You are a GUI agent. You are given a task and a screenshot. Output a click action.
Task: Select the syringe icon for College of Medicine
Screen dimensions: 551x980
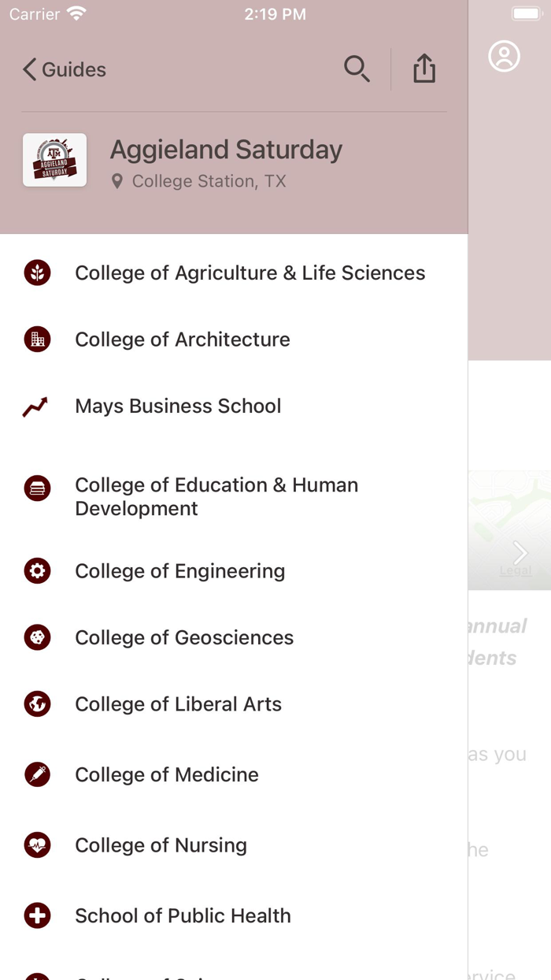37,774
